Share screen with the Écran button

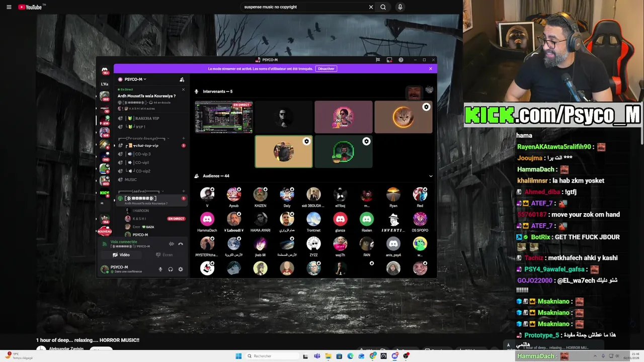coord(164,255)
